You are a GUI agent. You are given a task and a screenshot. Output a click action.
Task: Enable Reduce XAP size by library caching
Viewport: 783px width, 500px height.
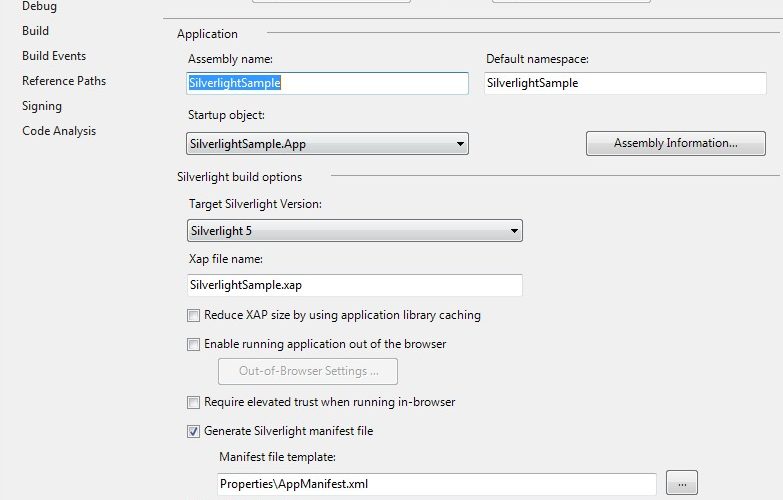pos(194,315)
